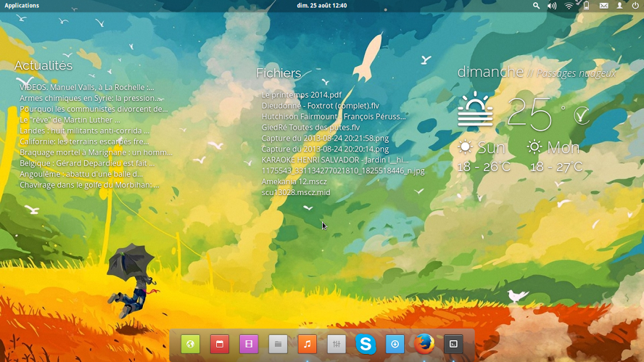This screenshot has height=362, width=644.
Task: Click the circular checkmark beside 25°
Action: click(581, 115)
